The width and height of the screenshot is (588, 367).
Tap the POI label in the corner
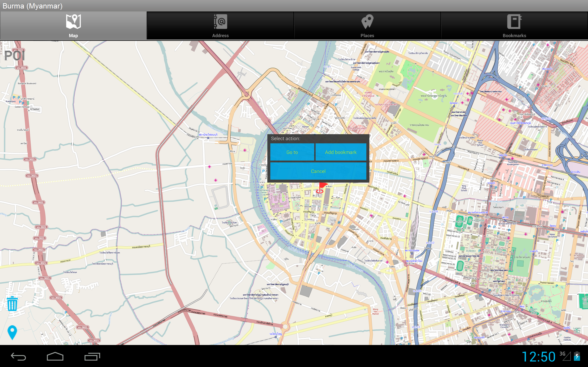point(14,55)
